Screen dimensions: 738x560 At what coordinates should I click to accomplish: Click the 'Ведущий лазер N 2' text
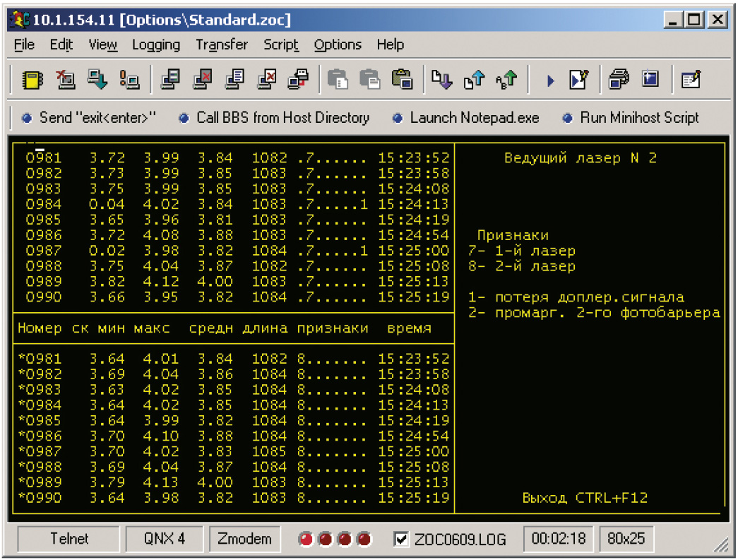point(581,158)
